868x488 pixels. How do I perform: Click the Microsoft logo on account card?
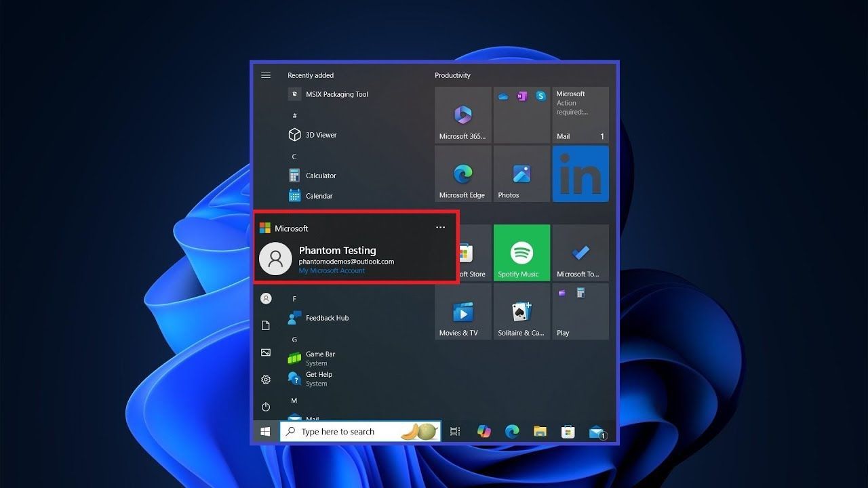point(265,228)
